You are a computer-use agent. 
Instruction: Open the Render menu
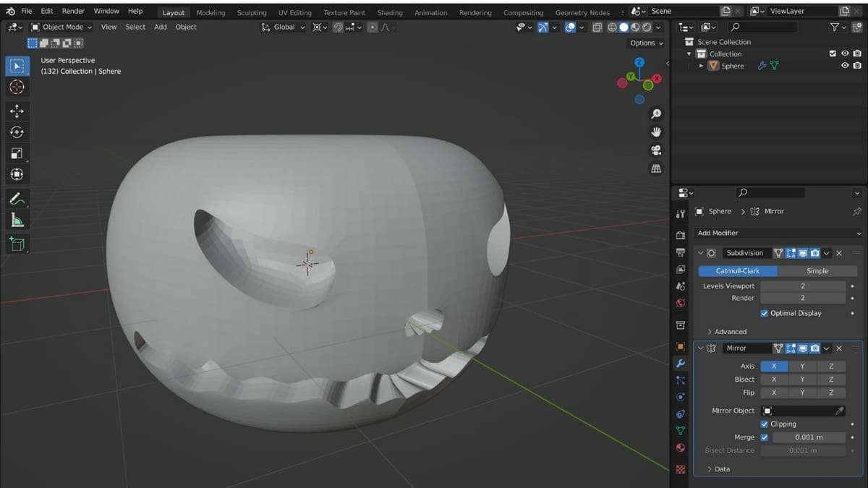tap(73, 11)
